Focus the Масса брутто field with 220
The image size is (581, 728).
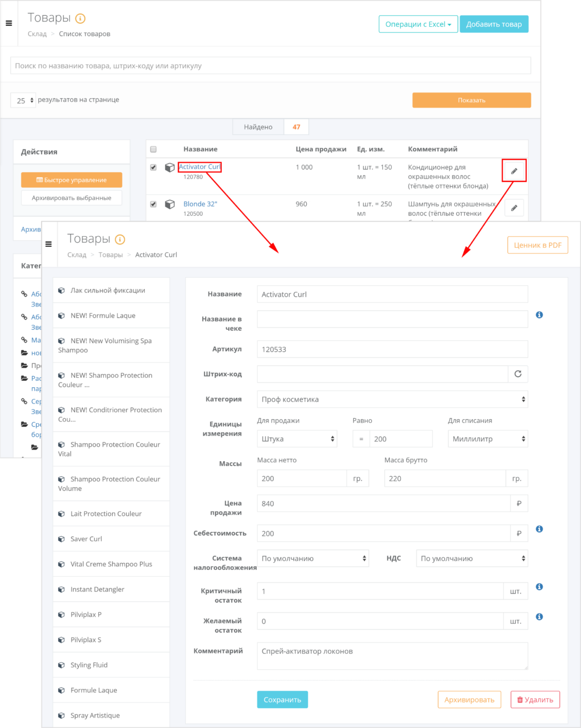click(x=445, y=479)
